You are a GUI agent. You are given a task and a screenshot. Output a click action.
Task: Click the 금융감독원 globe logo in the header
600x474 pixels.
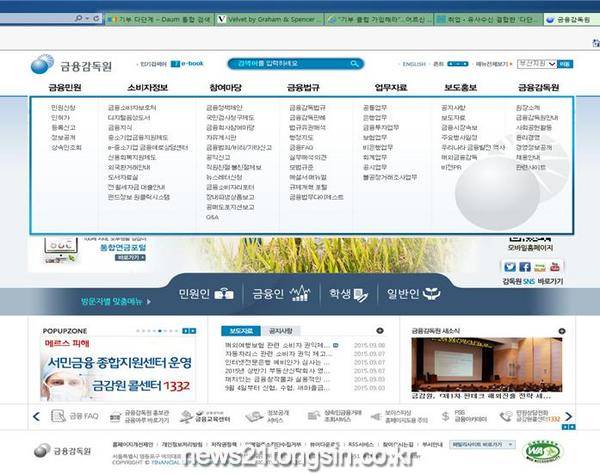click(x=42, y=64)
